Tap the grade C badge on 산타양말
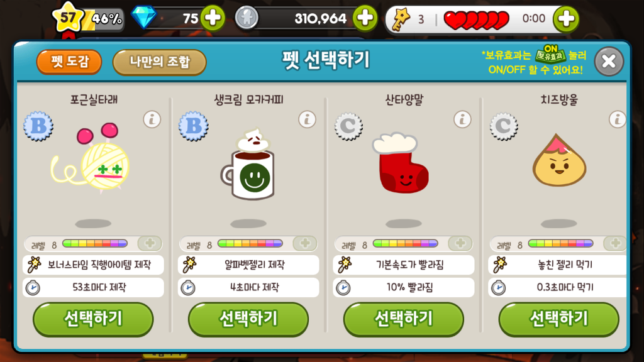This screenshot has height=362, width=644. 348,126
